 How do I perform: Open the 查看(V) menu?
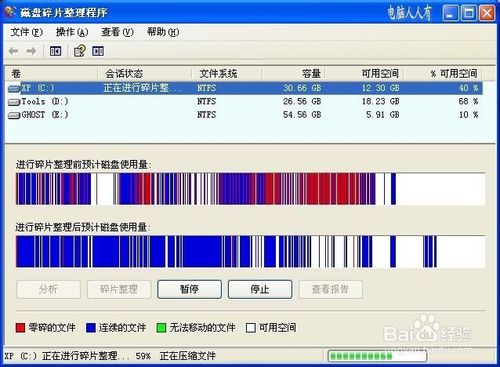pos(117,32)
